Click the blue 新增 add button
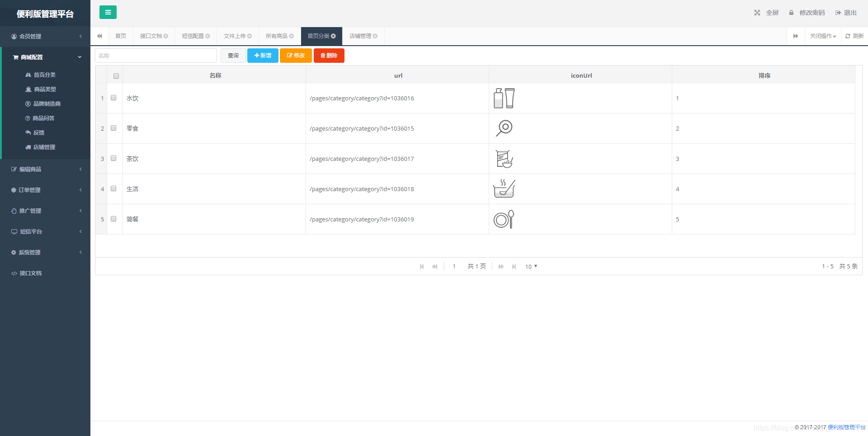 (263, 56)
